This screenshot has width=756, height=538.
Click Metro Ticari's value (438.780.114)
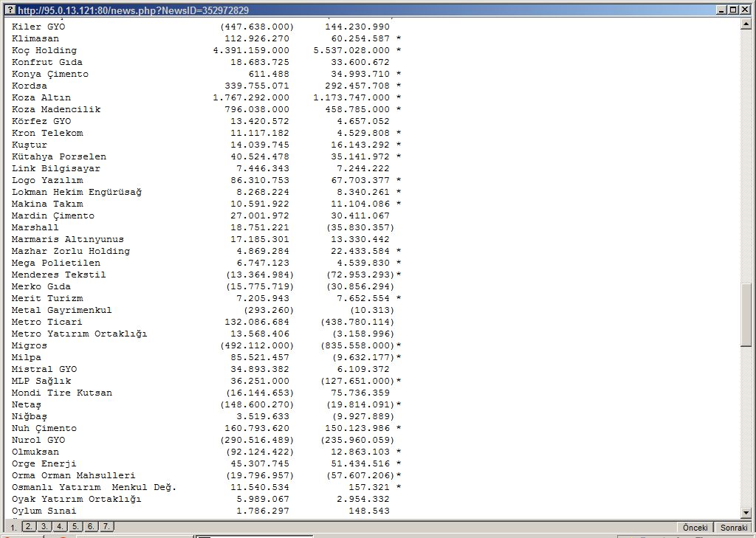[358, 322]
